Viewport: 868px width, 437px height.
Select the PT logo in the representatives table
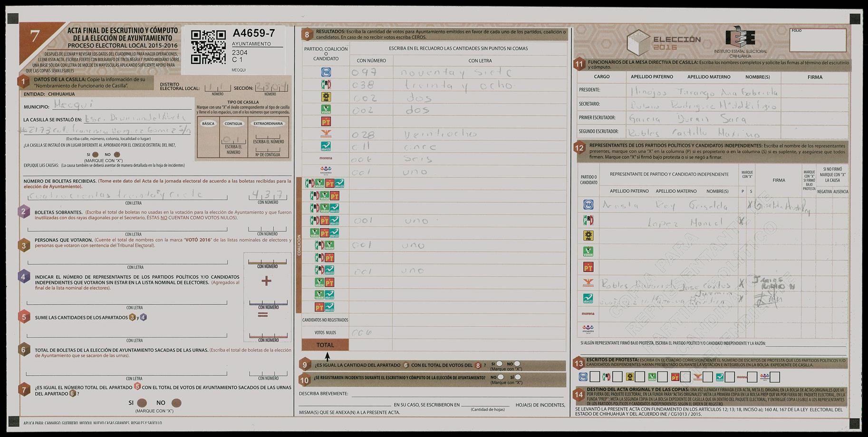click(x=588, y=267)
